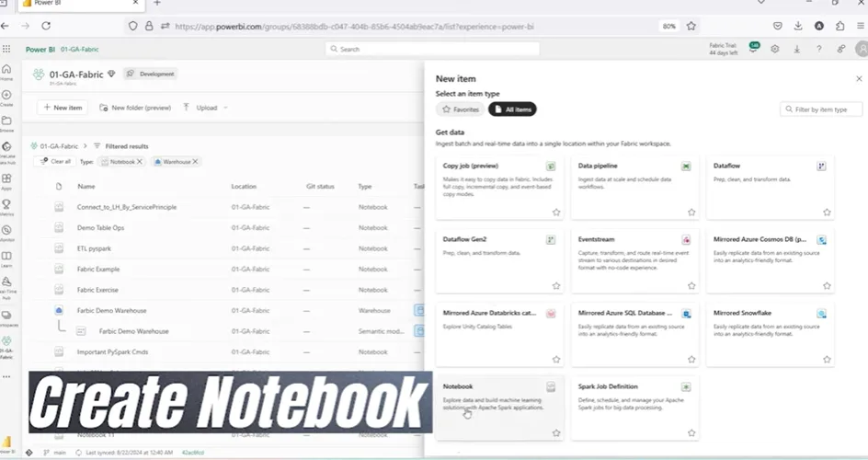Image resolution: width=868 pixels, height=460 pixels.
Task: Click the feedback icon in header
Action: [x=840, y=49]
